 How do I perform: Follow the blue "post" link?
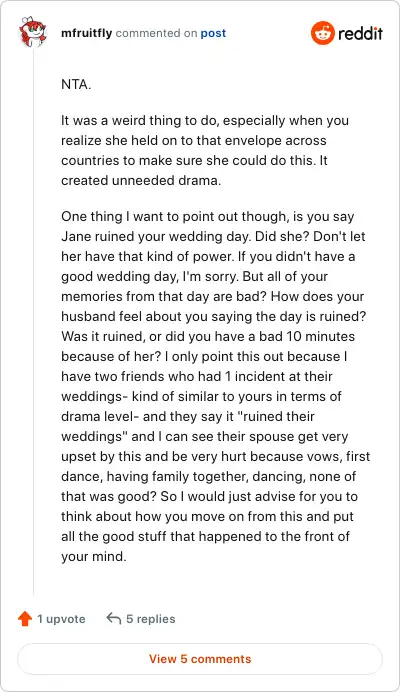tap(213, 33)
